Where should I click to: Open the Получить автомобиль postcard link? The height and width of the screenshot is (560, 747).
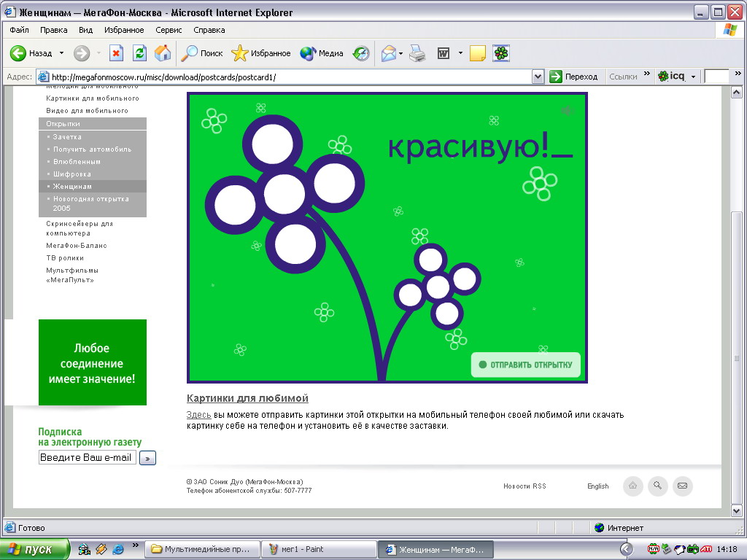point(93,149)
